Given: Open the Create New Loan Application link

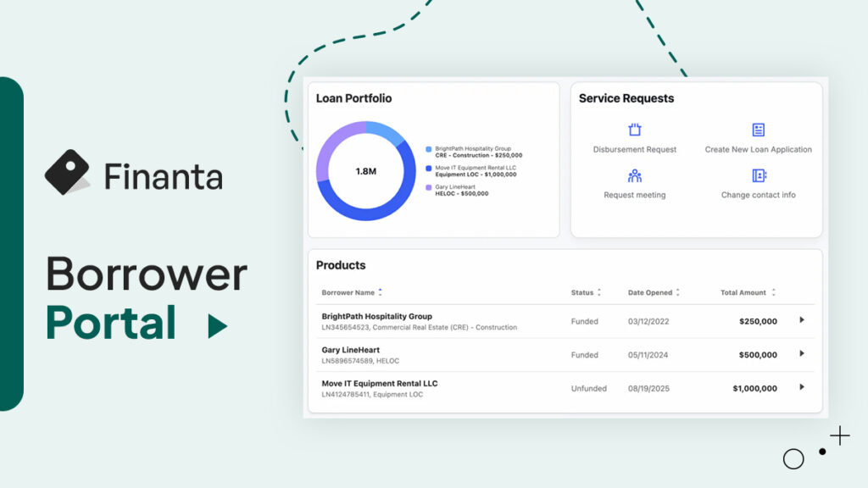Looking at the screenshot, I should 759,149.
